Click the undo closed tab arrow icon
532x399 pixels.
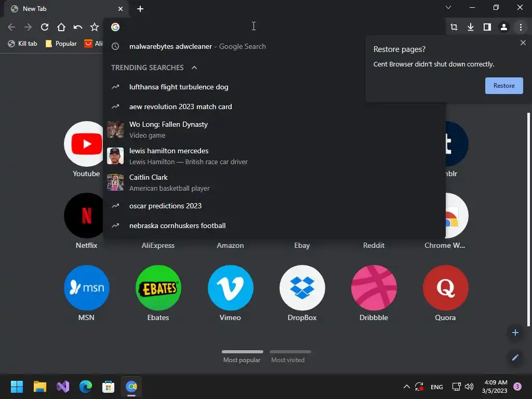pyautogui.click(x=78, y=27)
